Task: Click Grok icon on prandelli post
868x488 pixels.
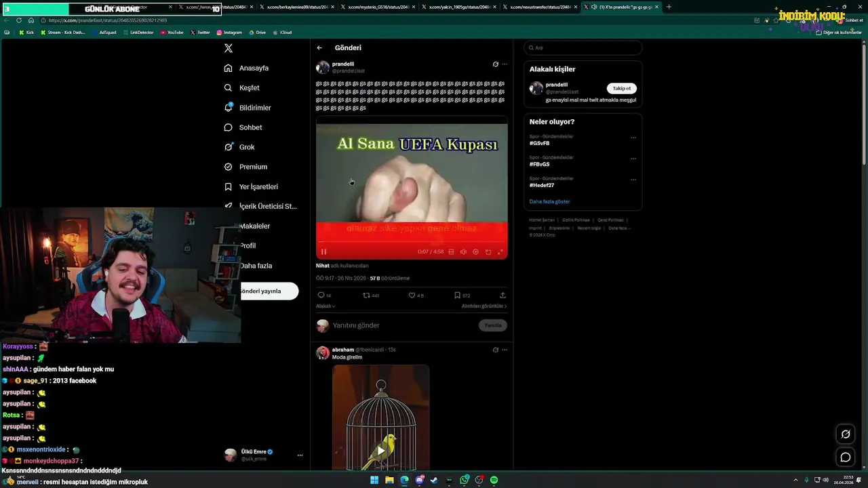Action: click(495, 64)
